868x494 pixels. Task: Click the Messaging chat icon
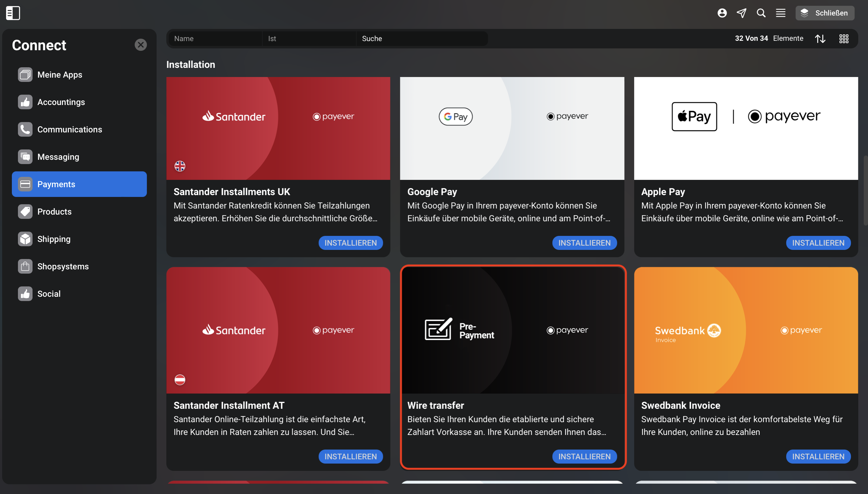[x=25, y=157]
